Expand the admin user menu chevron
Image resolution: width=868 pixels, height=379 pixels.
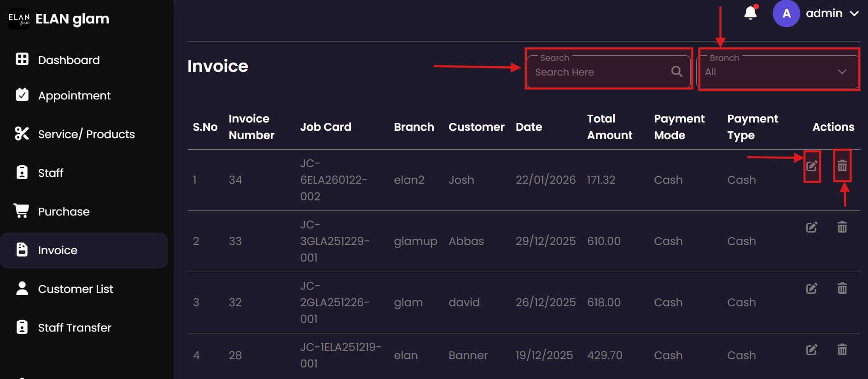(x=854, y=14)
